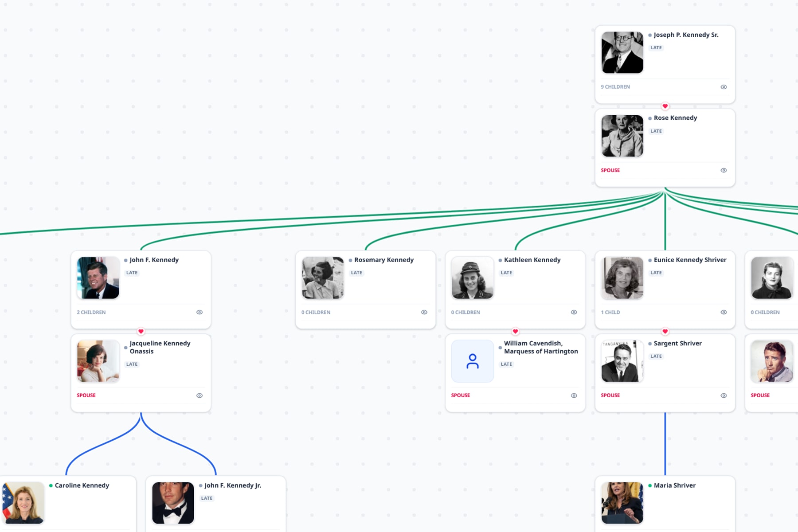
Task: Expand the 9 CHILDREN label under Joseph Kennedy
Action: tap(615, 87)
